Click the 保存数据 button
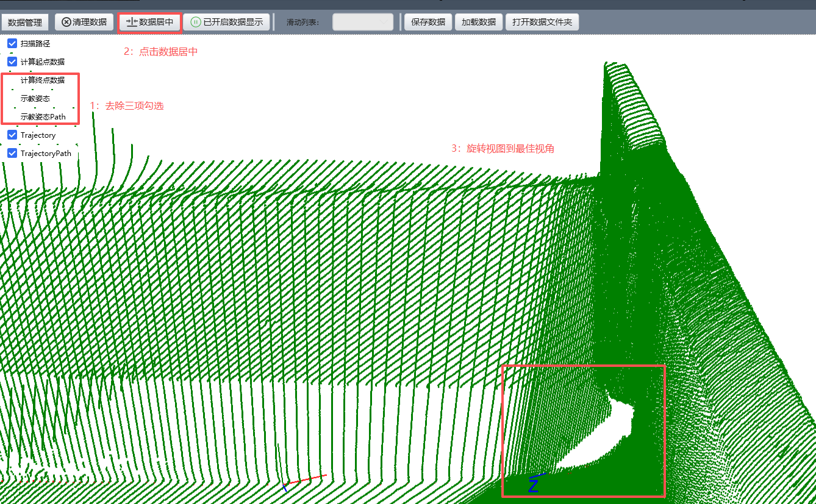Viewport: 816px width, 504px height. pos(428,23)
